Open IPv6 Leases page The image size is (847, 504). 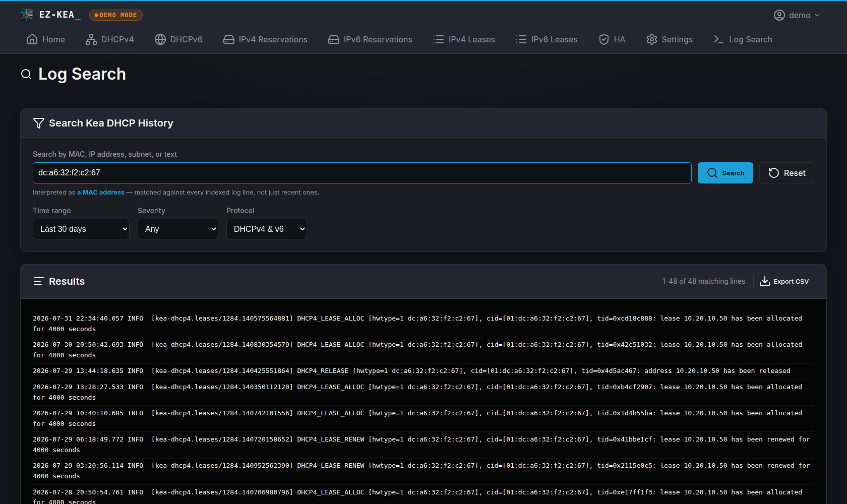point(547,39)
